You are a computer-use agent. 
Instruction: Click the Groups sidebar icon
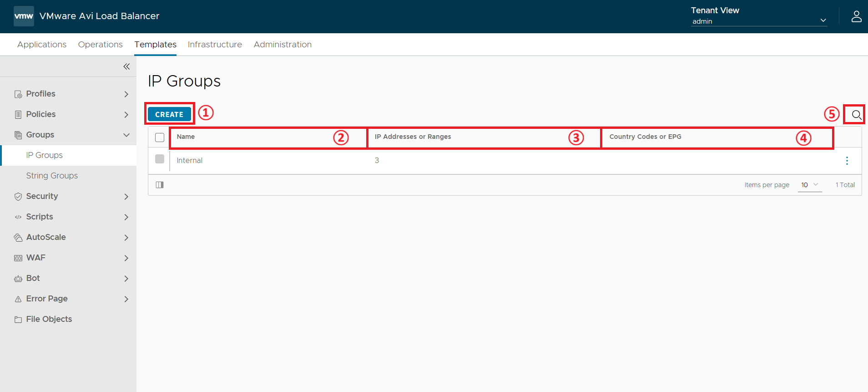coord(18,135)
